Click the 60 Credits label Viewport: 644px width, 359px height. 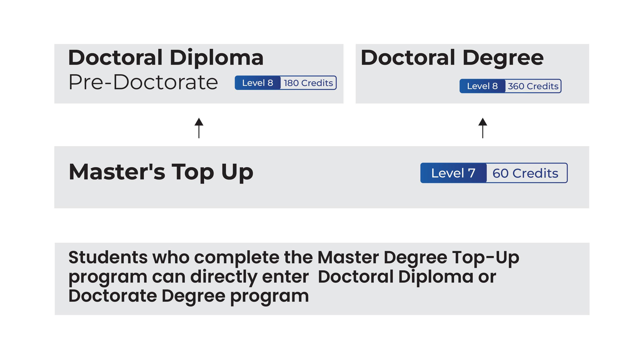tap(525, 173)
